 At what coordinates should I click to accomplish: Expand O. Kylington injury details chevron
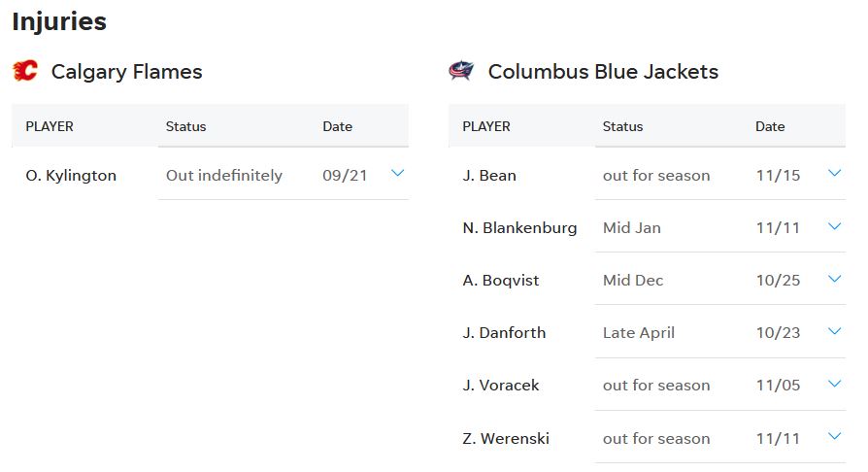pos(397,174)
